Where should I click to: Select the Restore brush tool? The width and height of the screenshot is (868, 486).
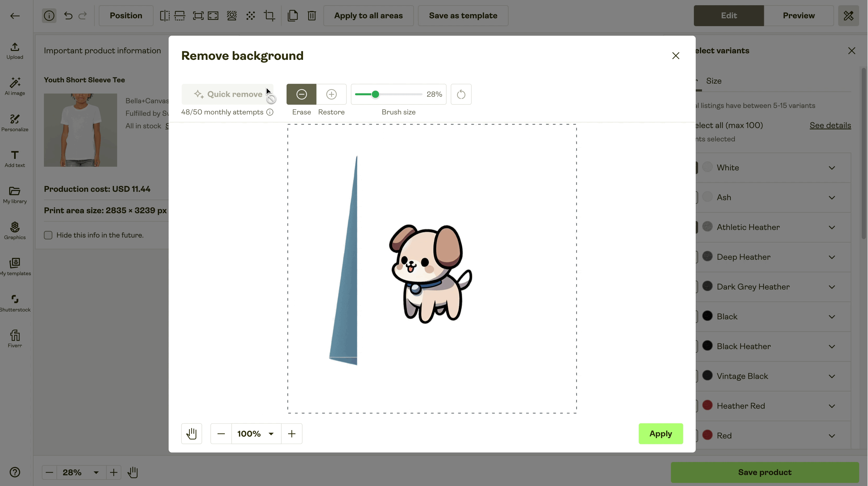pos(331,94)
